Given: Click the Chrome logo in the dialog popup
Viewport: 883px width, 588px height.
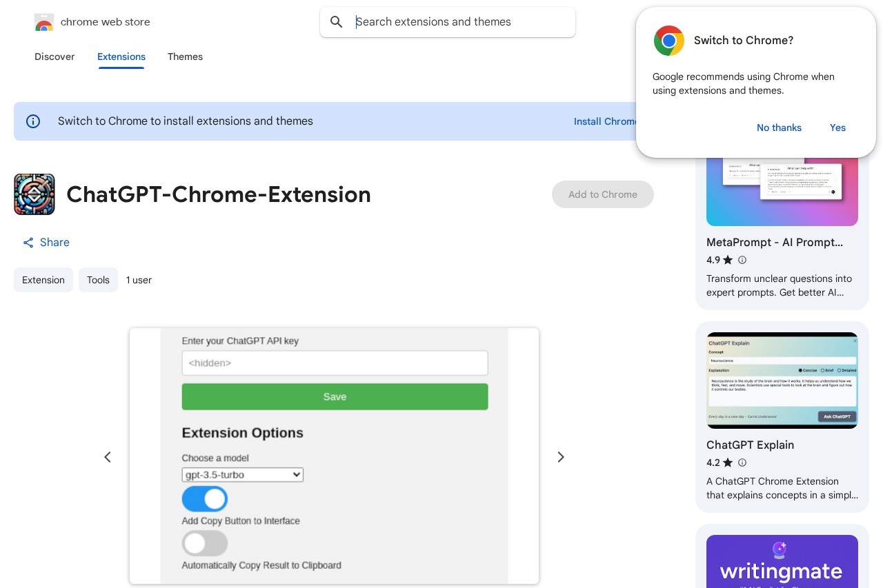Looking at the screenshot, I should coord(668,41).
